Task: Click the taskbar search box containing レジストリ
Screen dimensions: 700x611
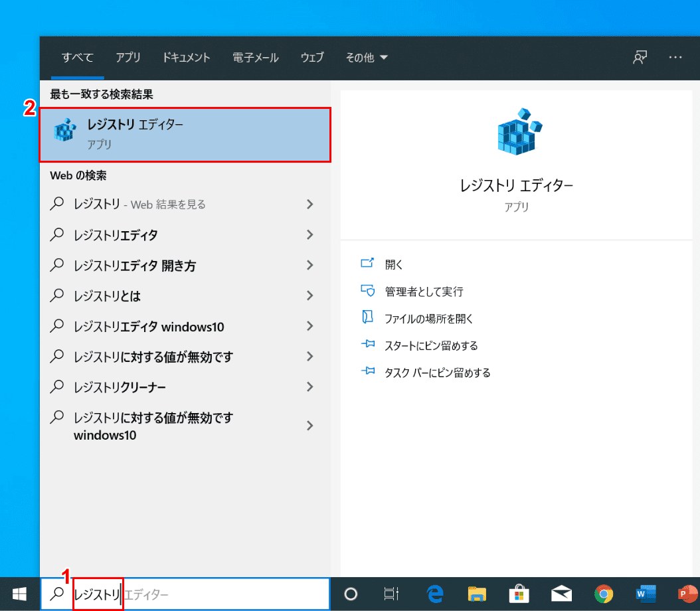Action: point(185,594)
